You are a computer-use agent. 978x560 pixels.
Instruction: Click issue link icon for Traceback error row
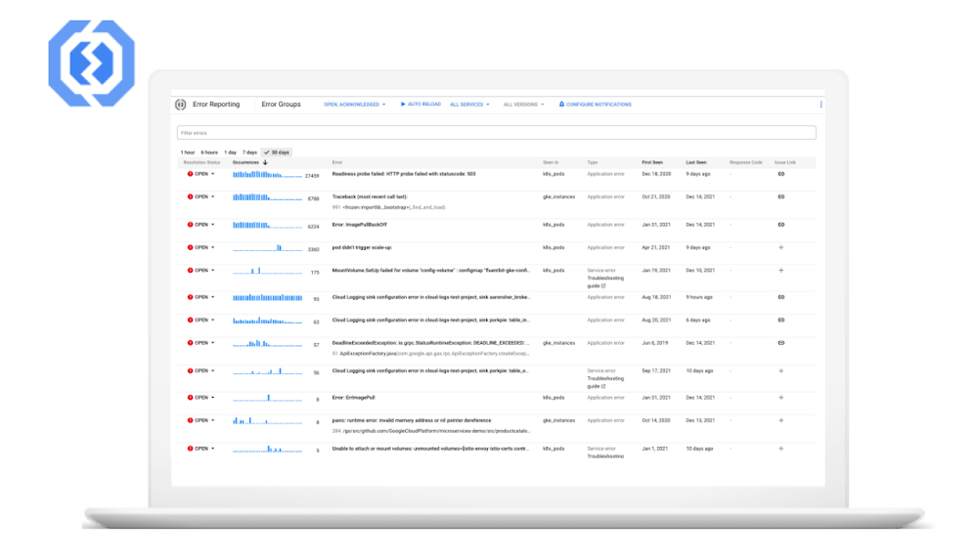click(780, 196)
